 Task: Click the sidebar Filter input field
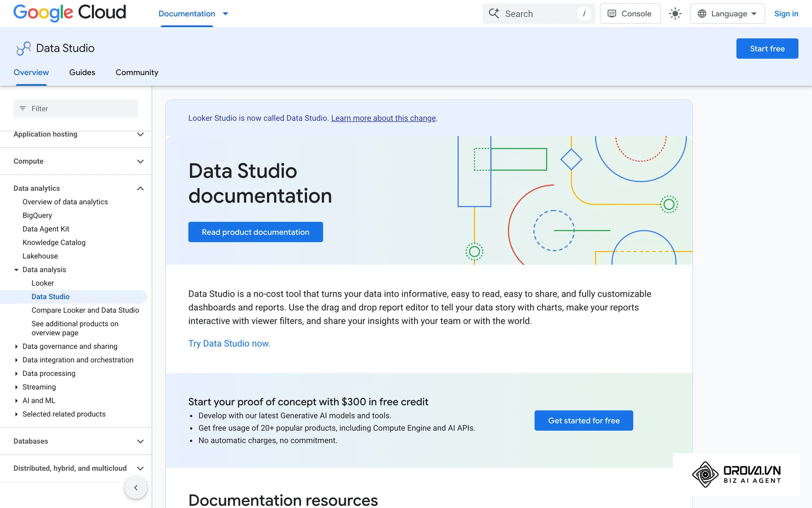(x=76, y=109)
